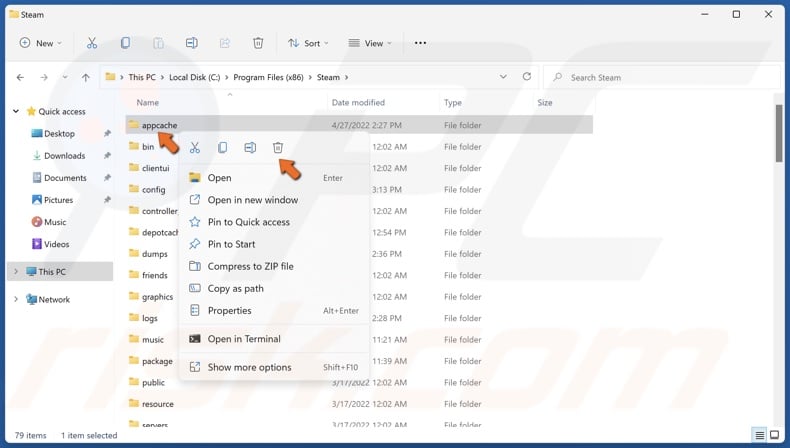
Task: Collapse the Quick access section
Action: pos(16,112)
